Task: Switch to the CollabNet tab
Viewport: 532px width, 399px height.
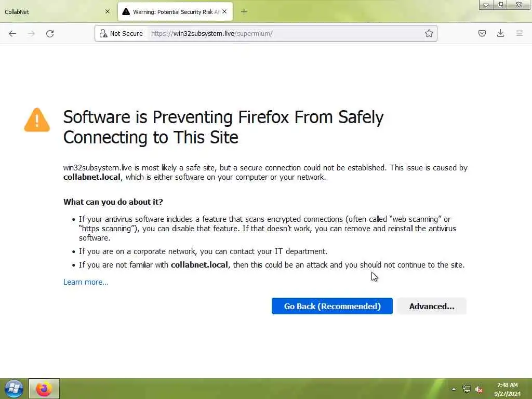Action: pos(47,11)
